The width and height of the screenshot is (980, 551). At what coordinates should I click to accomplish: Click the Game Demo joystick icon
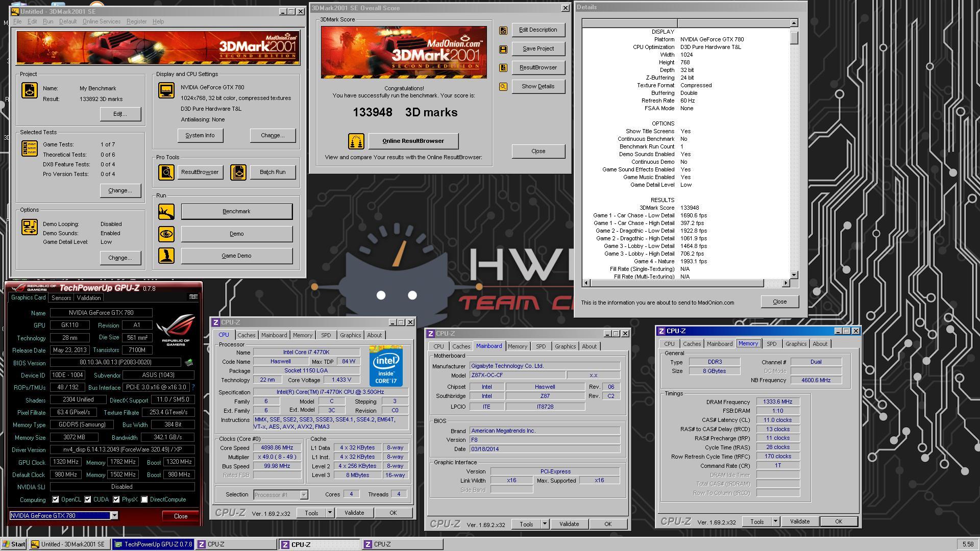(x=166, y=256)
